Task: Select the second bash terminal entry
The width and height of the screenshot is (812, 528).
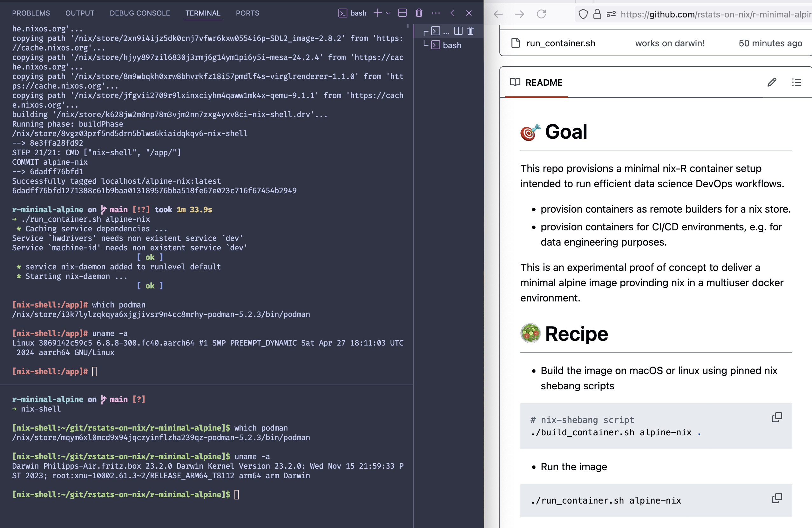Action: 451,45
